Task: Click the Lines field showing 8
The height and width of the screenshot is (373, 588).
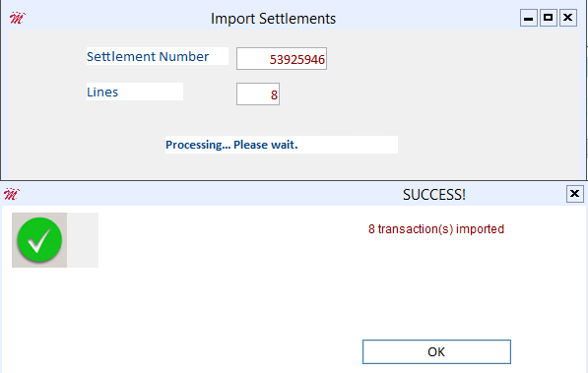Action: [258, 94]
